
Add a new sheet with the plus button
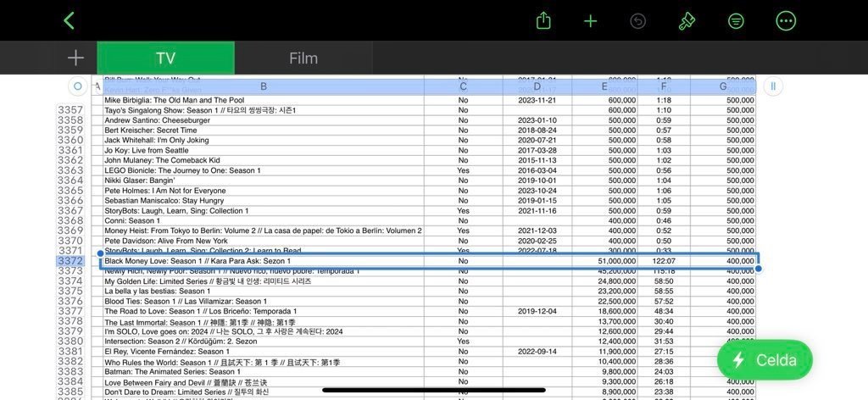[76, 58]
